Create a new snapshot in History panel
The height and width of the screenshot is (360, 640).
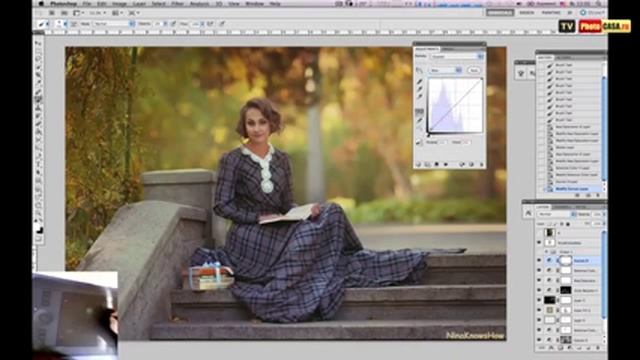click(588, 196)
